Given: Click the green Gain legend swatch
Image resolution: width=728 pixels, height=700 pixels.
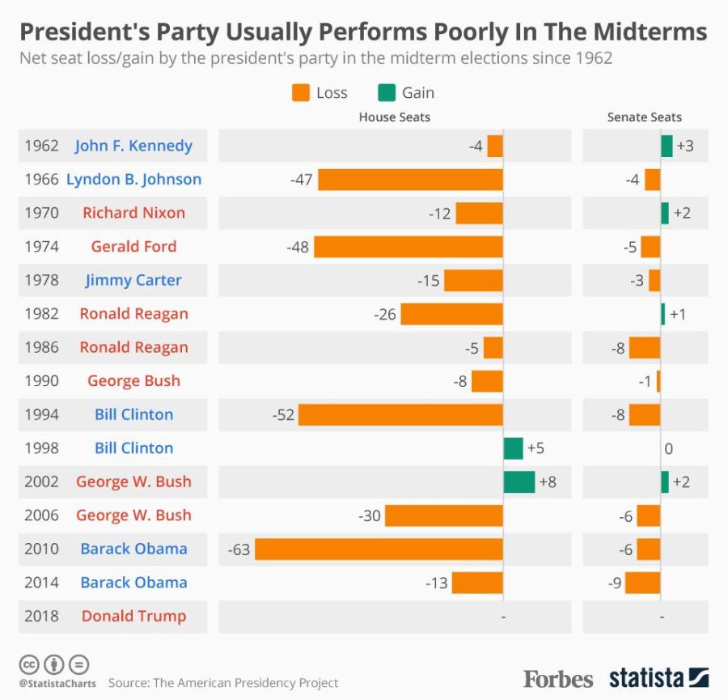Looking at the screenshot, I should tap(386, 93).
